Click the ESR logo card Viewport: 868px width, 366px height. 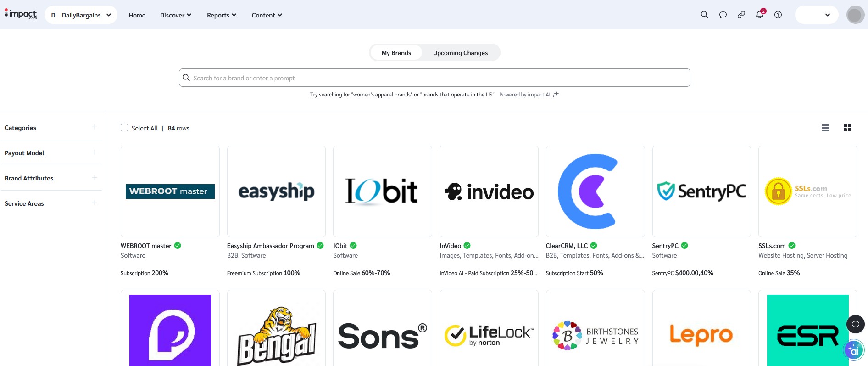[808, 328]
